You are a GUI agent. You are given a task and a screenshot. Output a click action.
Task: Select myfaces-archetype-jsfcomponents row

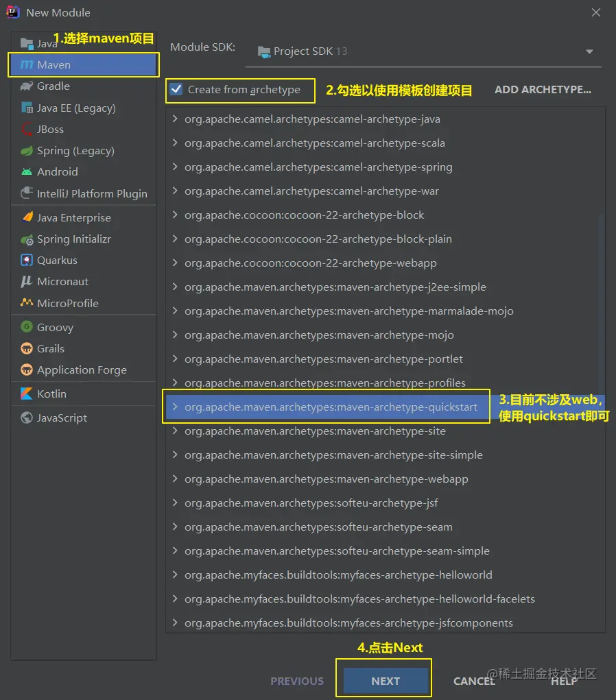tap(386, 623)
